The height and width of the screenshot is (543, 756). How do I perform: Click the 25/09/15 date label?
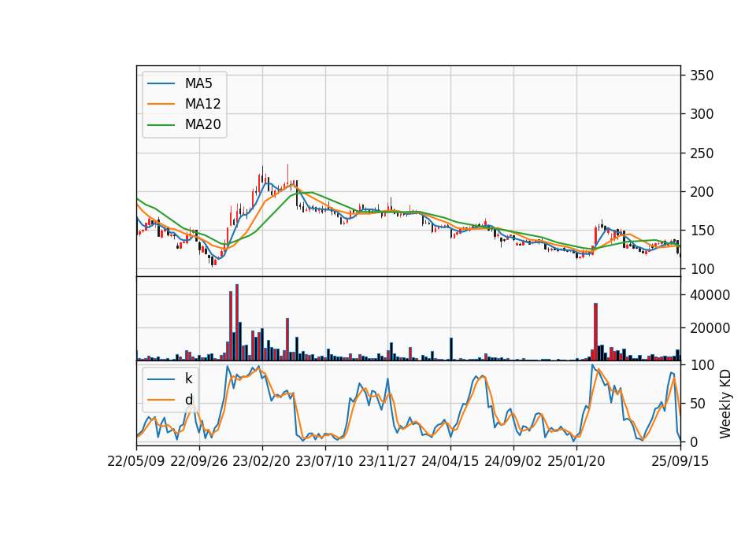pyautogui.click(x=680, y=461)
